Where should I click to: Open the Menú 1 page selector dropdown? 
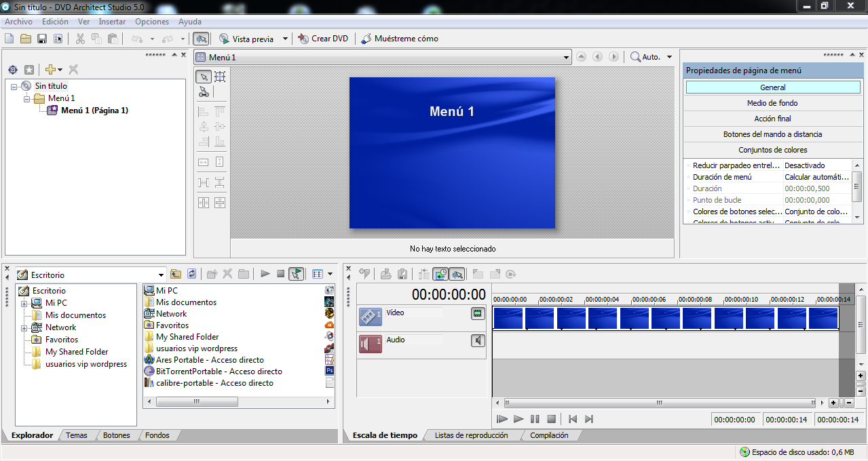click(566, 58)
